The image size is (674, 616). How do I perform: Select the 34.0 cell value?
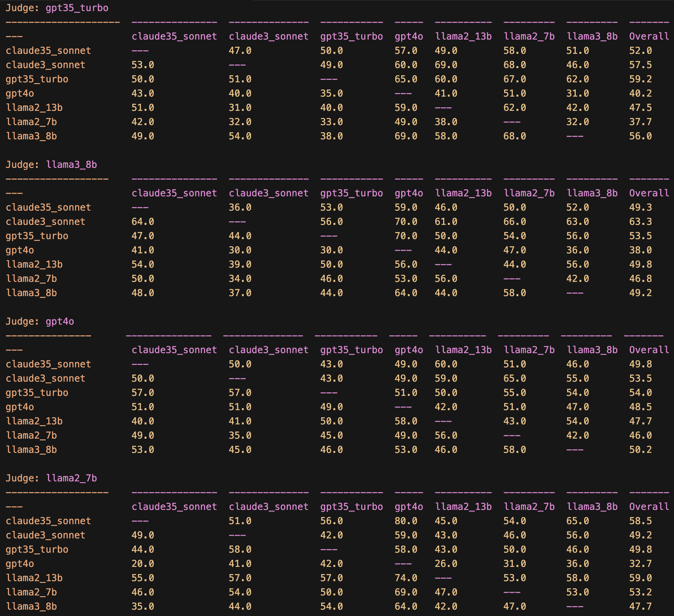[x=240, y=279]
